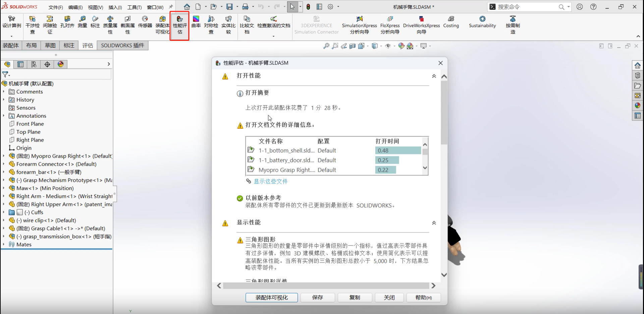Select the Origin tree item
Image resolution: width=644 pixels, height=314 pixels.
click(23, 148)
